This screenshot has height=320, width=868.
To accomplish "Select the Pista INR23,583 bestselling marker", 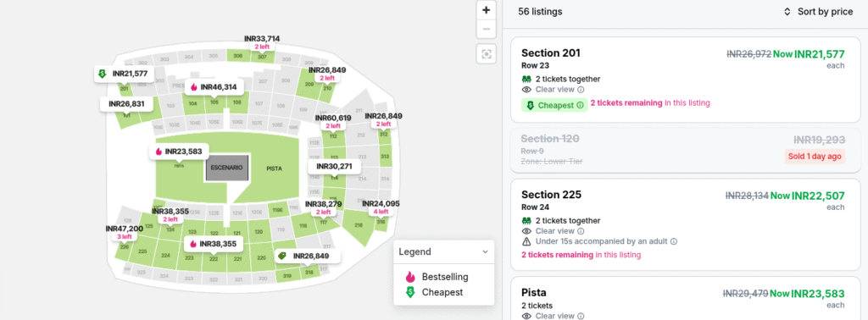I will [180, 152].
